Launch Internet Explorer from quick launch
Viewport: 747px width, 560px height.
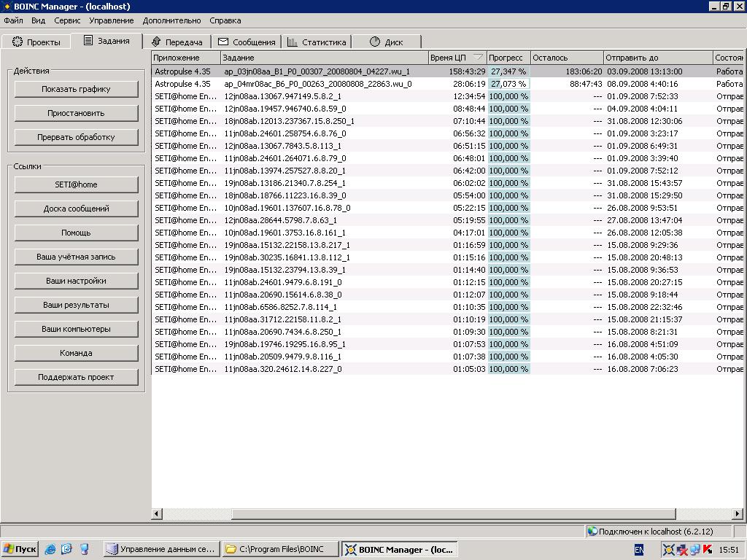point(50,549)
